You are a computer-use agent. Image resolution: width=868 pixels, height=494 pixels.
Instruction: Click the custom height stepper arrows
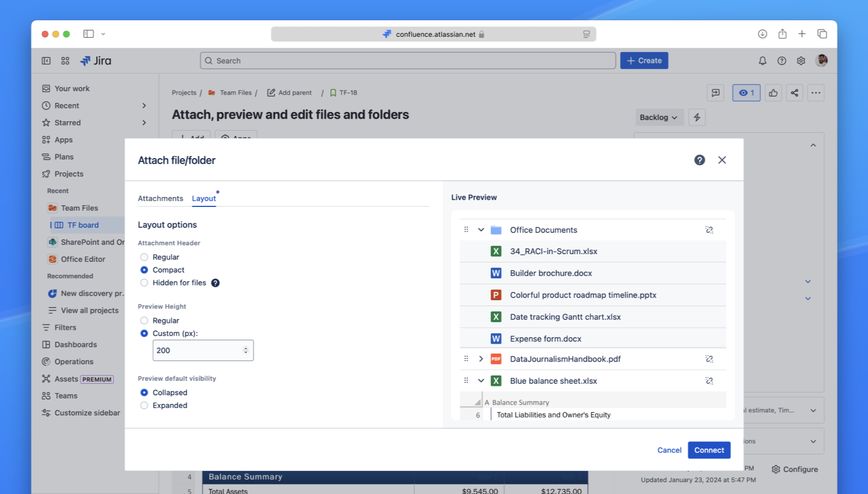click(x=246, y=350)
